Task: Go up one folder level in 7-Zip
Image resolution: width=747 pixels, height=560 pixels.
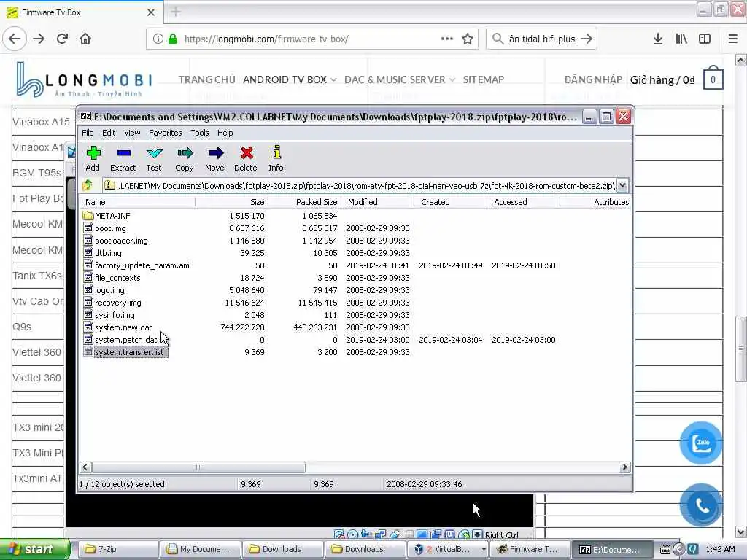Action: [88, 185]
